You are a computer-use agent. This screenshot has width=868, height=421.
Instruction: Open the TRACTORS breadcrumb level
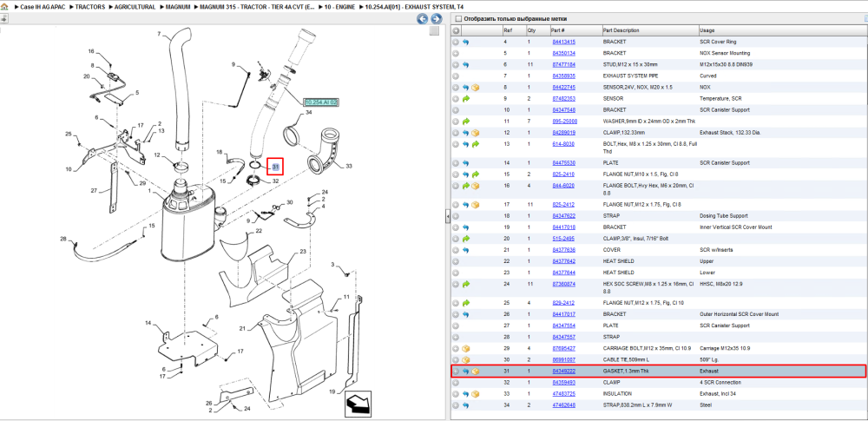coord(89,7)
